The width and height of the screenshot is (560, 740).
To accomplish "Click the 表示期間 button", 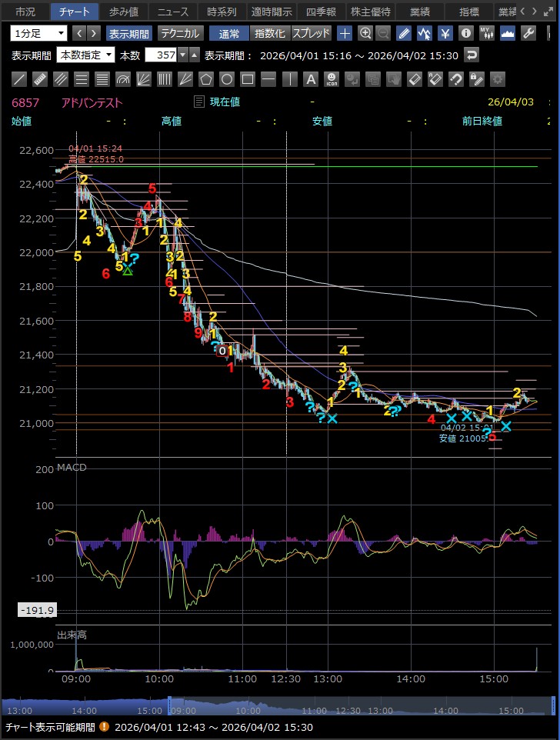I will point(128,34).
